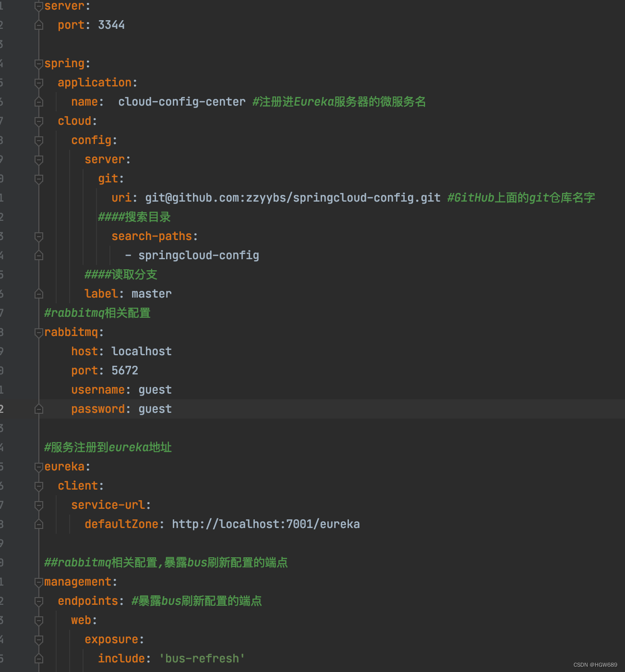Collapse nested 'server:' fold under config
The image size is (625, 672).
point(39,160)
